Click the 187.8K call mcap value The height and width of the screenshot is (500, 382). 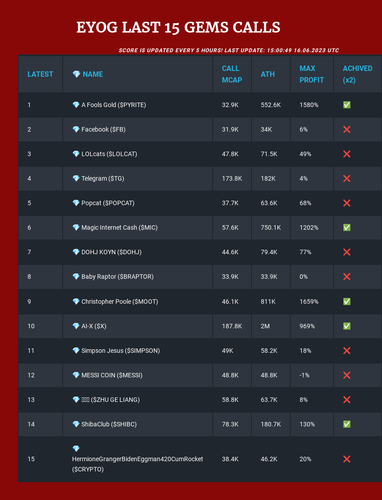point(232,326)
